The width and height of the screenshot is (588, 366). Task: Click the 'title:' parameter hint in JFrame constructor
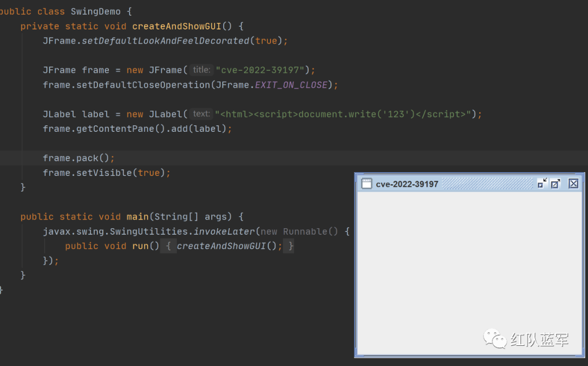[201, 70]
